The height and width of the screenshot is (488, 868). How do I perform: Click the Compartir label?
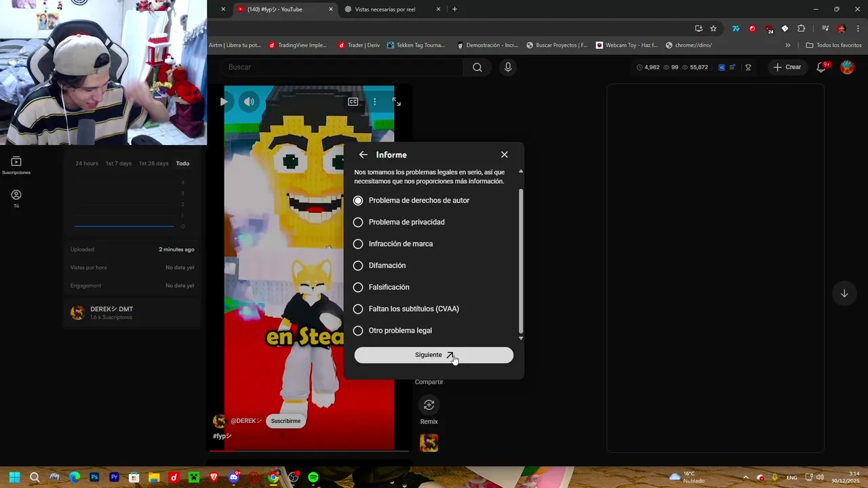click(429, 382)
